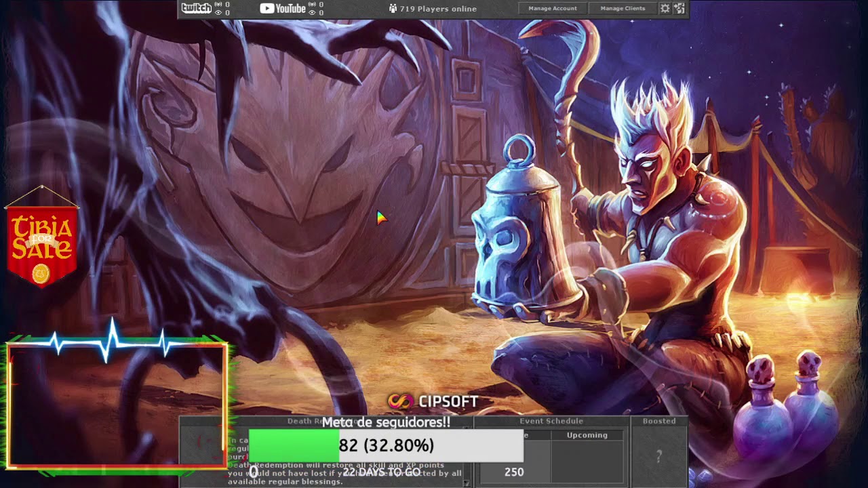Open Manage Account
Screen dimensions: 868x488
coord(553,9)
